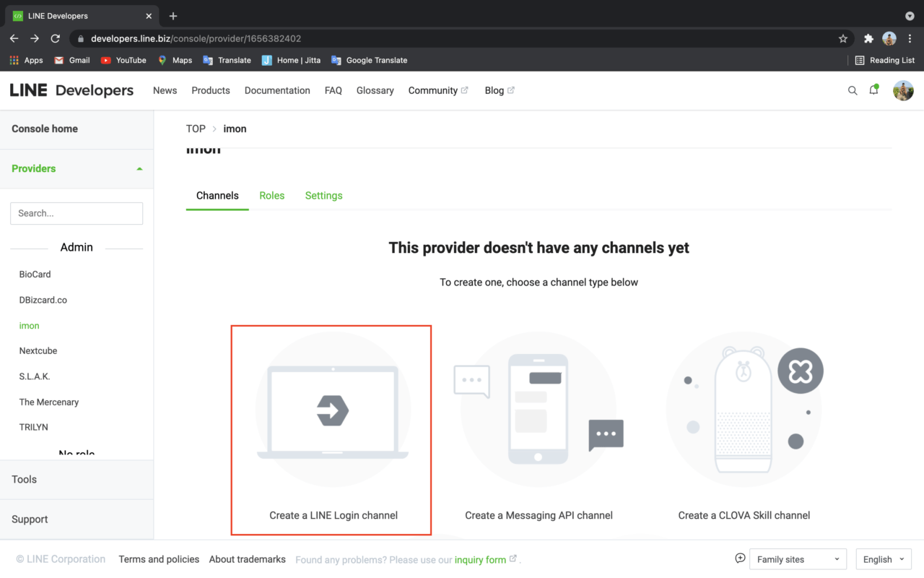Open a new browser tab

click(x=173, y=16)
